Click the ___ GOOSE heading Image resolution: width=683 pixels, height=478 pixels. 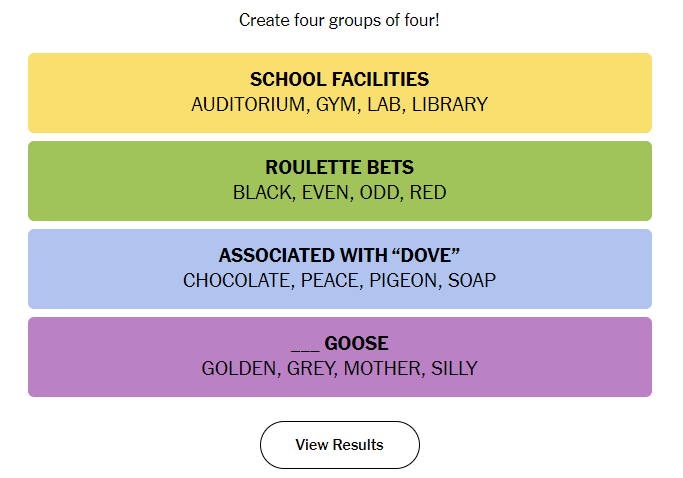[x=340, y=343]
